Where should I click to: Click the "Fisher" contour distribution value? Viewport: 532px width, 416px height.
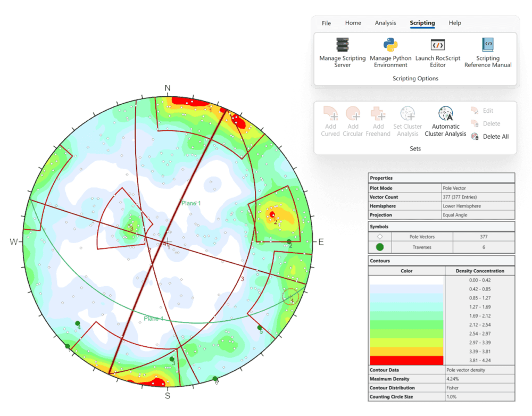click(453, 387)
